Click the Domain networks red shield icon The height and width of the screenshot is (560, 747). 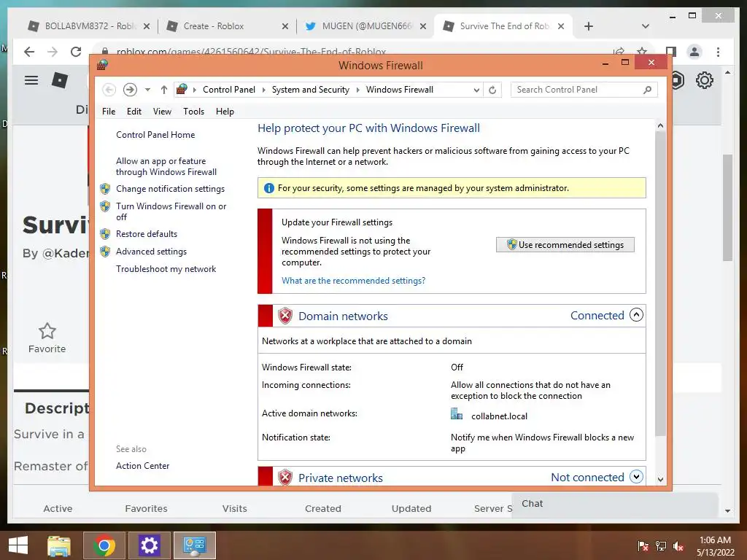tap(285, 316)
